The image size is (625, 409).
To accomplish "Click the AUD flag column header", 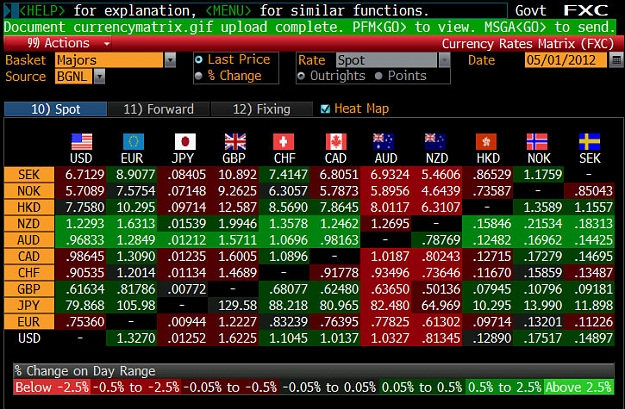I will [x=386, y=149].
